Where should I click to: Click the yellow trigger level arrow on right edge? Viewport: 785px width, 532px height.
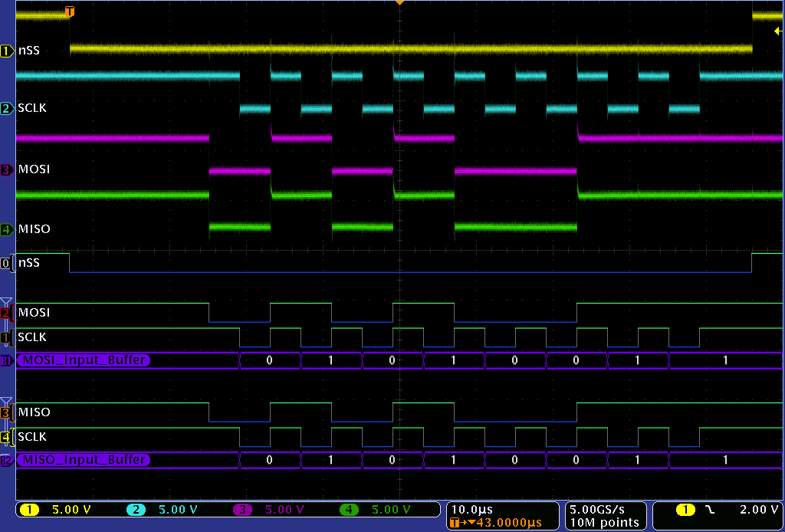[x=778, y=31]
